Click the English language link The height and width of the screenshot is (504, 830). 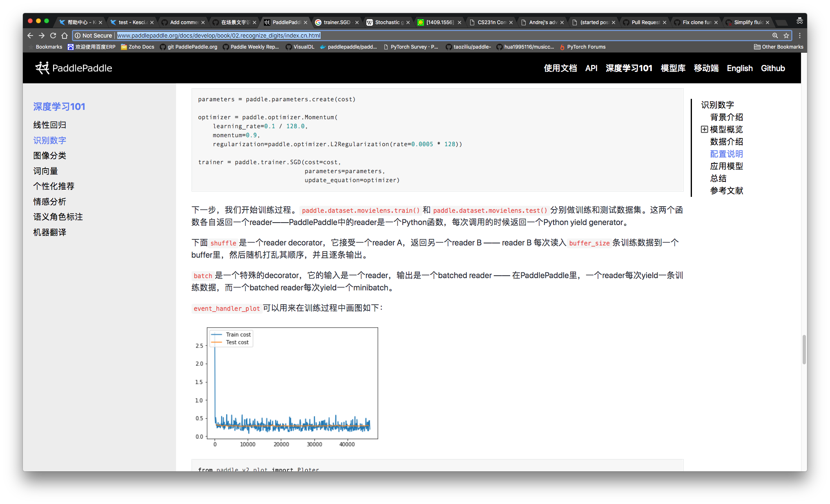click(x=739, y=68)
